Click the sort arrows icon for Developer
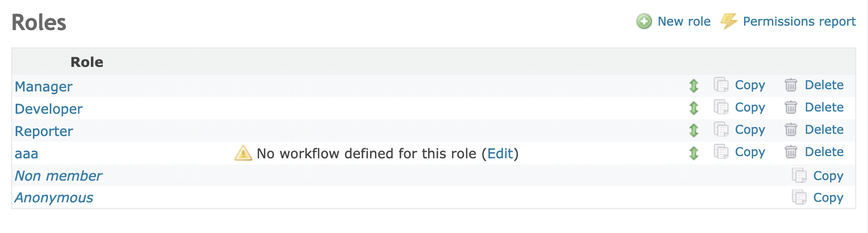 point(693,108)
